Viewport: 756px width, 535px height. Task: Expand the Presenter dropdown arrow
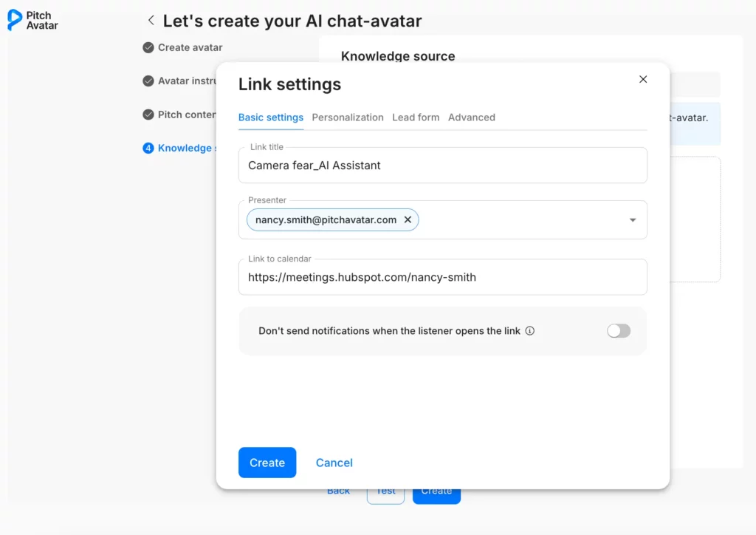tap(633, 220)
